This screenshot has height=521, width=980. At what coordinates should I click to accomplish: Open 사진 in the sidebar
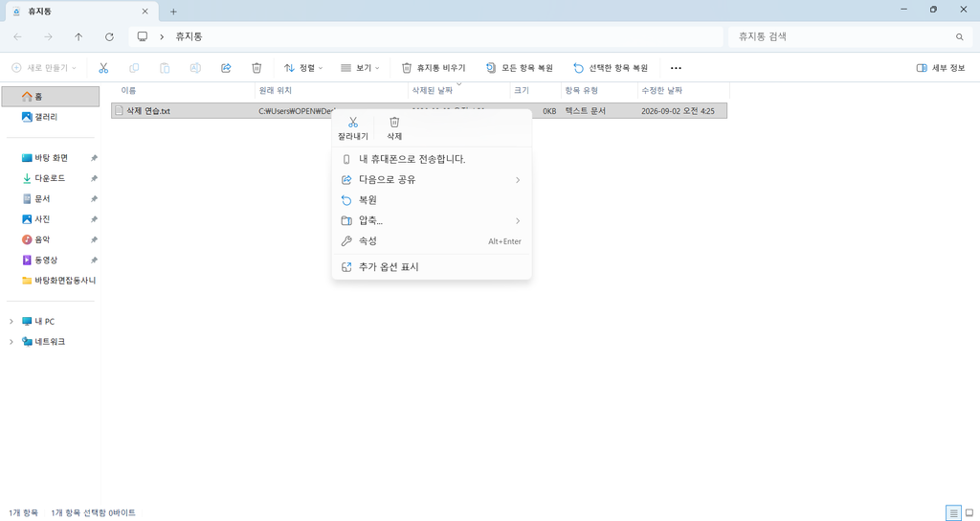tap(50, 219)
